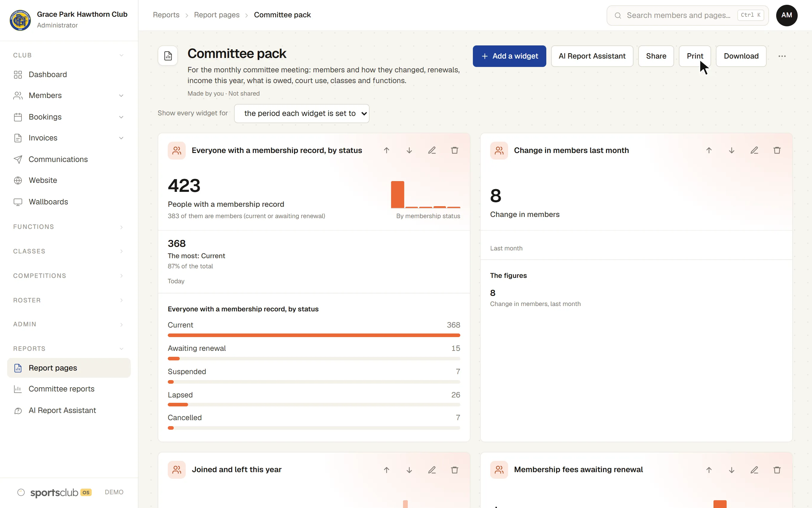The image size is (812, 508).
Task: Expand the Members sidebar submenu
Action: click(121, 96)
